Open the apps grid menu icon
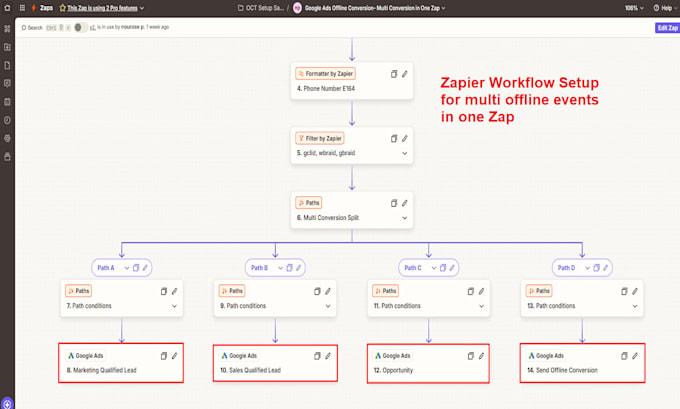Image resolution: width=680 pixels, height=409 pixels. [x=22, y=8]
